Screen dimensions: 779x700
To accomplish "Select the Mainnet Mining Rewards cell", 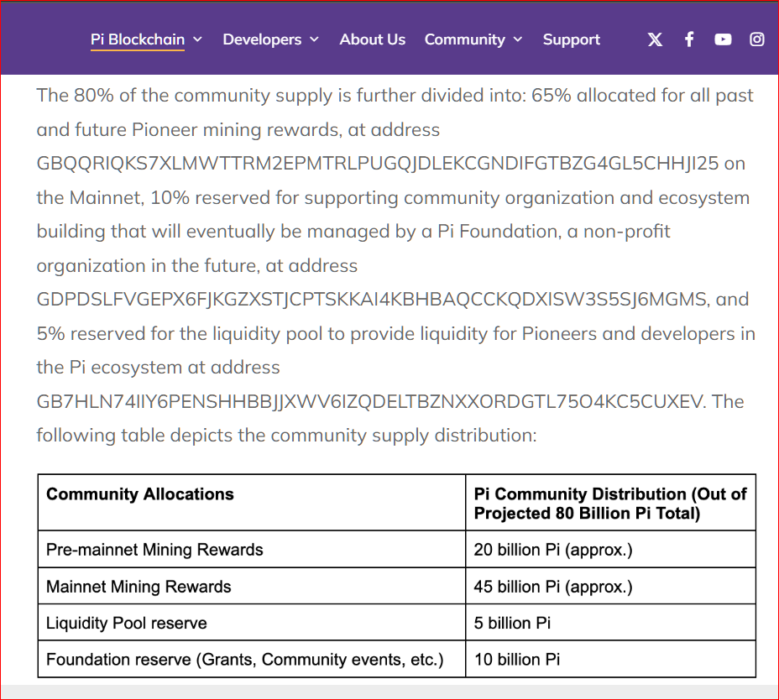I will point(252,586).
